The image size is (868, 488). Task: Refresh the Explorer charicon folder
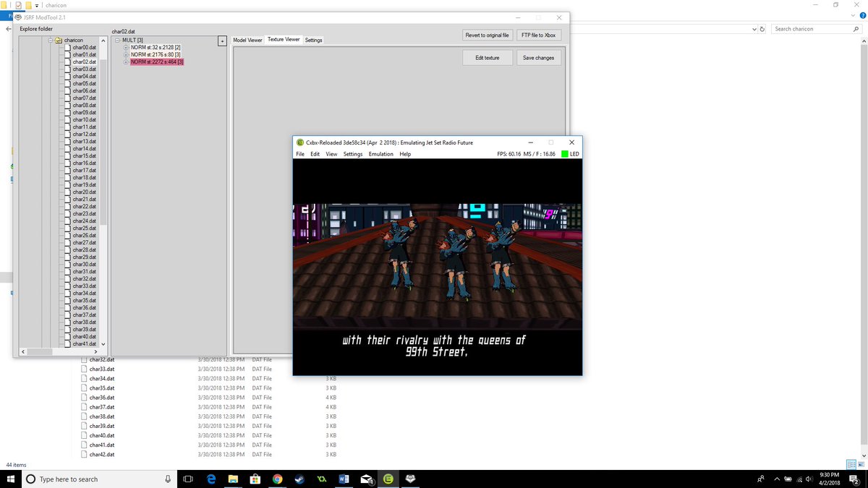click(763, 29)
